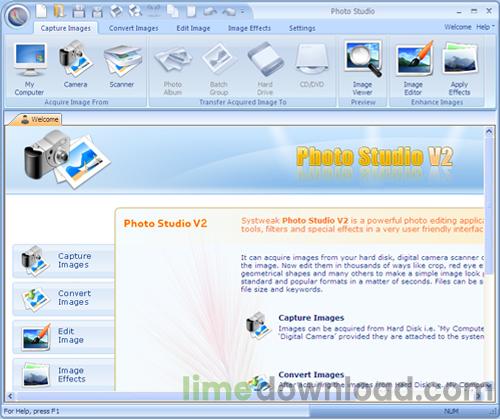Click the Redo arrow icon
500x420 pixels.
pyautogui.click(x=229, y=12)
